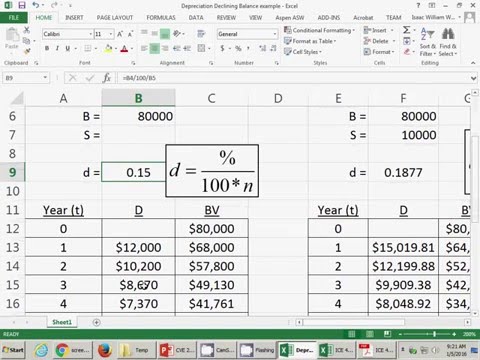Click the Accounting dollar format icon
The image size is (480, 360).
[222, 49]
